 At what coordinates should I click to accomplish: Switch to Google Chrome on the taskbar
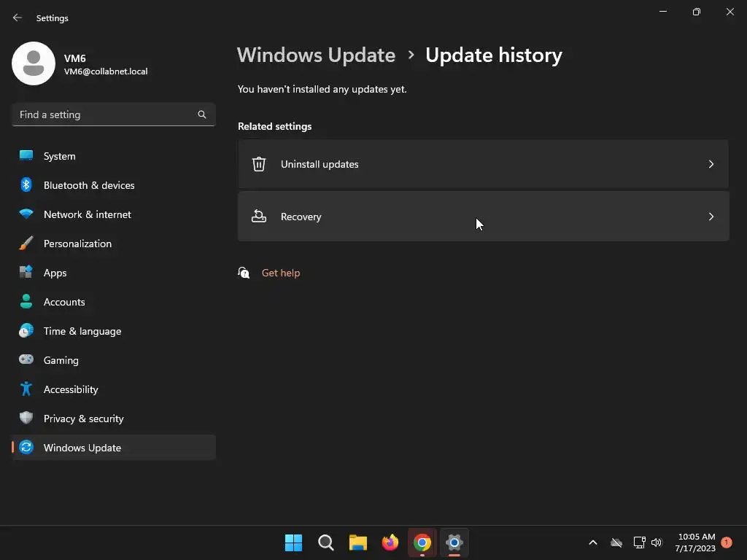tap(422, 542)
